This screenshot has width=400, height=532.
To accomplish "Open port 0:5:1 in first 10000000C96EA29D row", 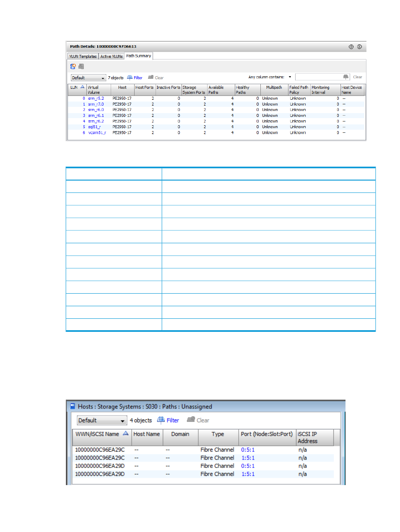I will tap(248, 466).
